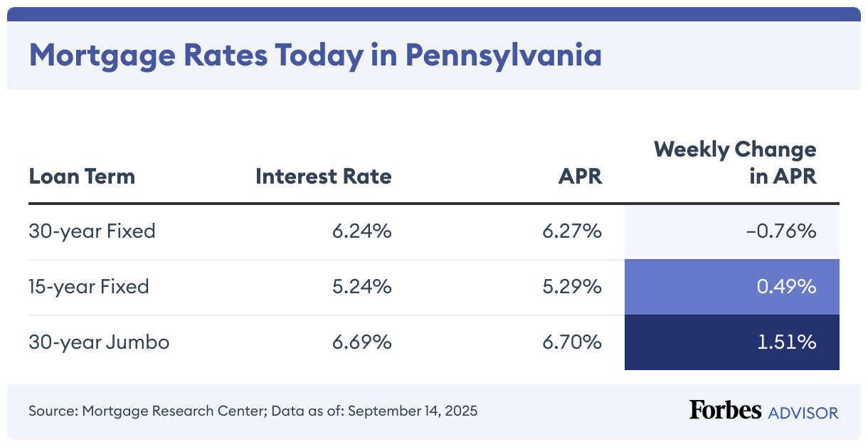Click the Mortgage Rates Today in Pennsylvania title
The width and height of the screenshot is (868, 447).
314,55
